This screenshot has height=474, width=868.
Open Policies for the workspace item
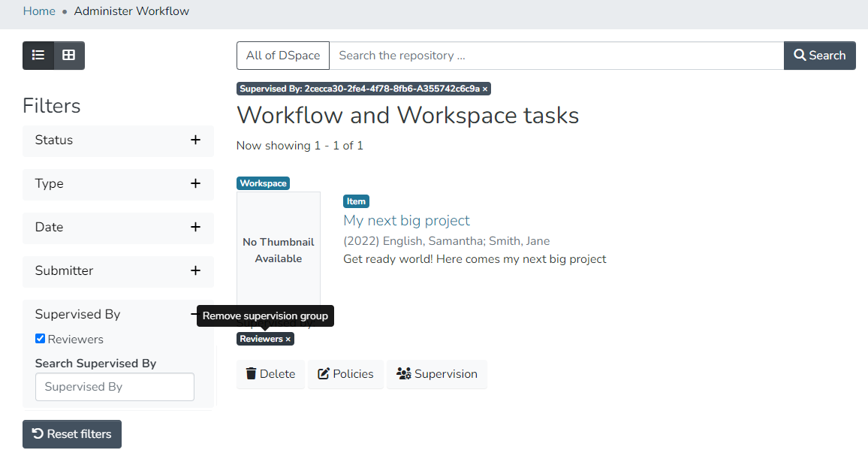tap(345, 374)
